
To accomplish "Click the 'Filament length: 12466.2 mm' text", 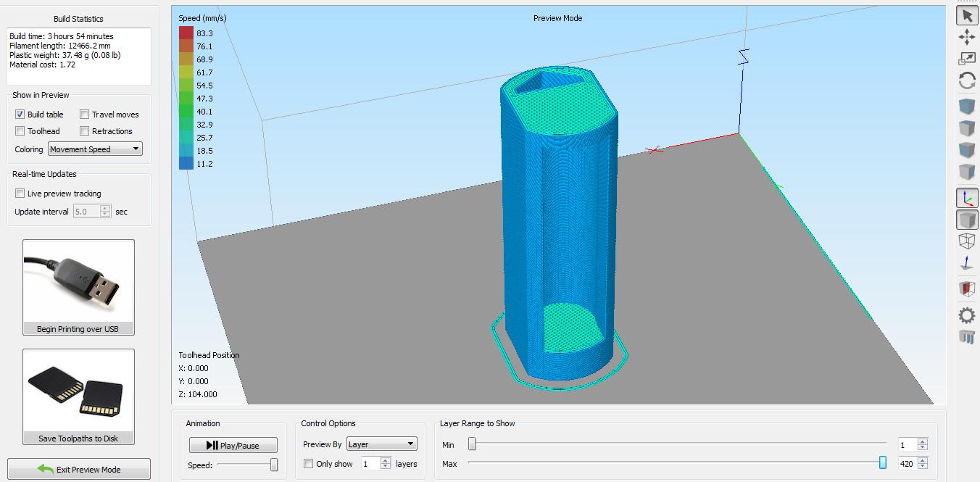I will 60,46.
